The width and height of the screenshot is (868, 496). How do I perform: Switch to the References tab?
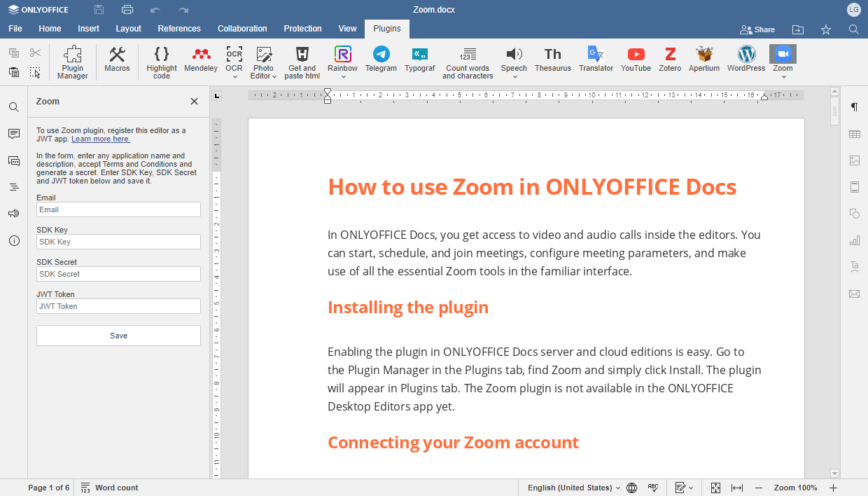point(179,29)
